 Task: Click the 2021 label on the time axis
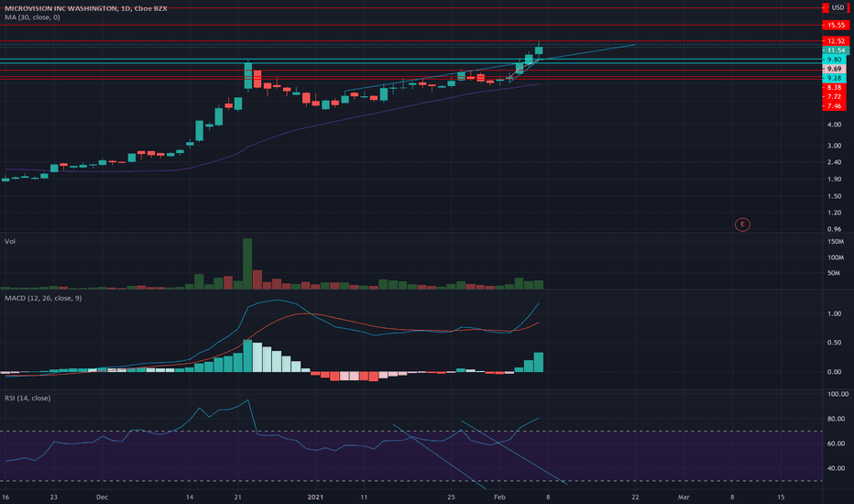315,497
